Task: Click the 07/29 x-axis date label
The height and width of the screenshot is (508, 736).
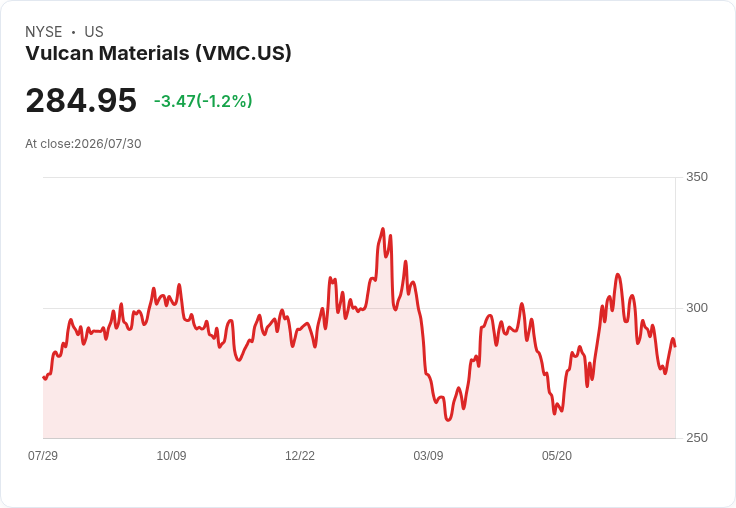Action: click(x=43, y=455)
